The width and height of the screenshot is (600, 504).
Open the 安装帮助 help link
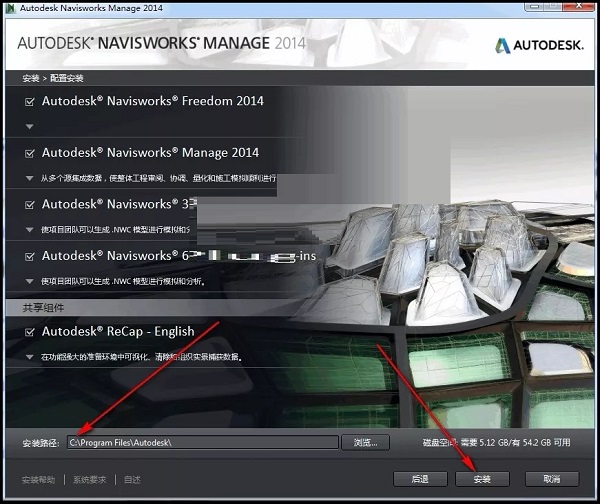coord(39,480)
